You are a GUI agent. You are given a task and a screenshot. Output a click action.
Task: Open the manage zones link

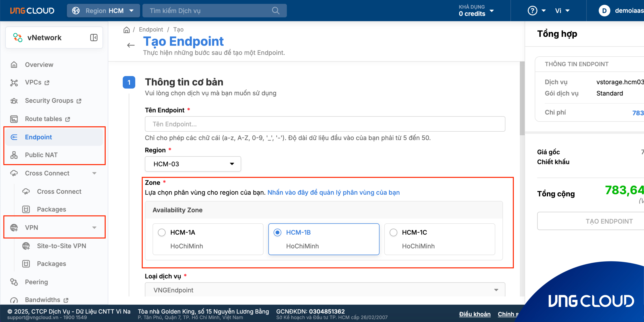(333, 193)
